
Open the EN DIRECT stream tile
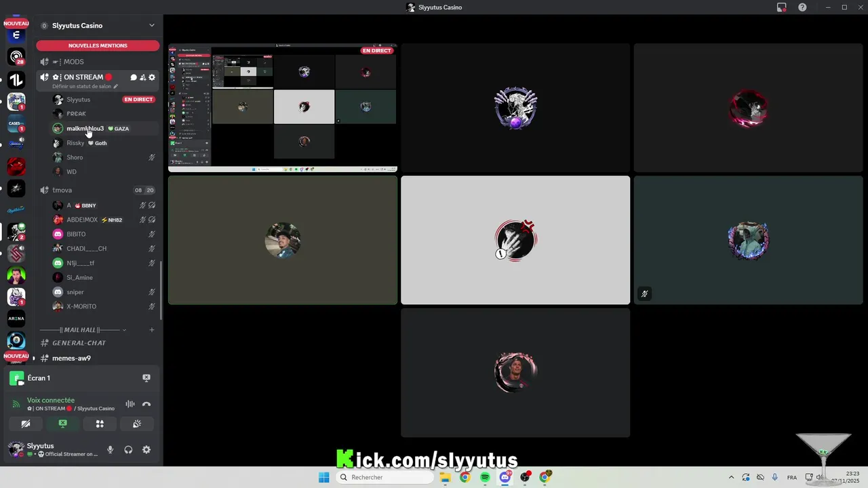point(283,108)
